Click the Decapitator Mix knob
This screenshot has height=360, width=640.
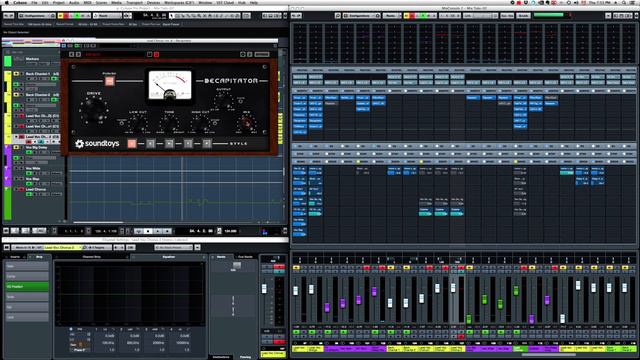(x=247, y=123)
